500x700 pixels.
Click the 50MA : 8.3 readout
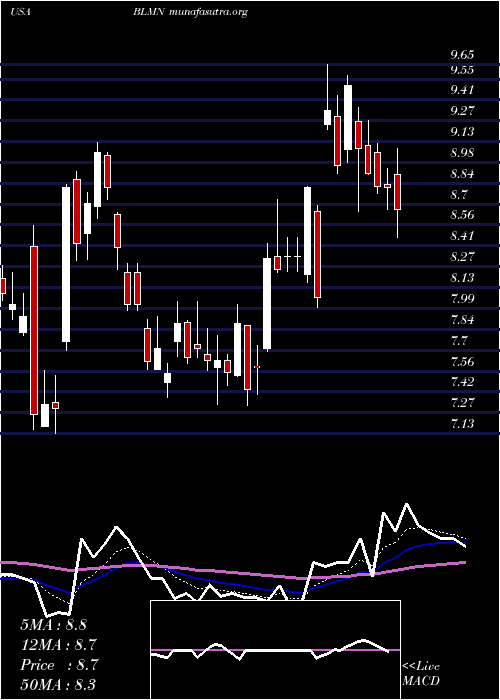pyautogui.click(x=58, y=684)
